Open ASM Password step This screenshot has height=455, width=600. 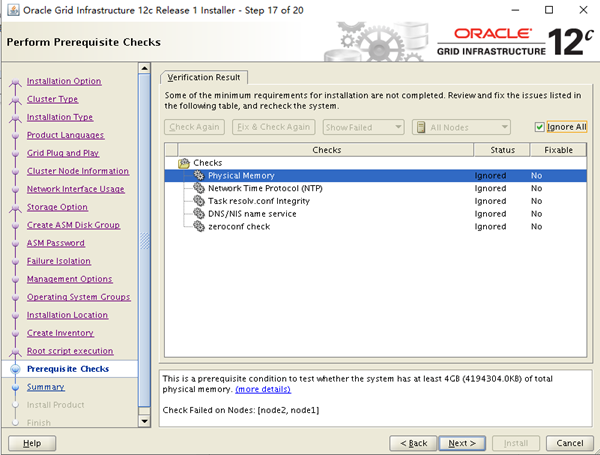coord(55,243)
